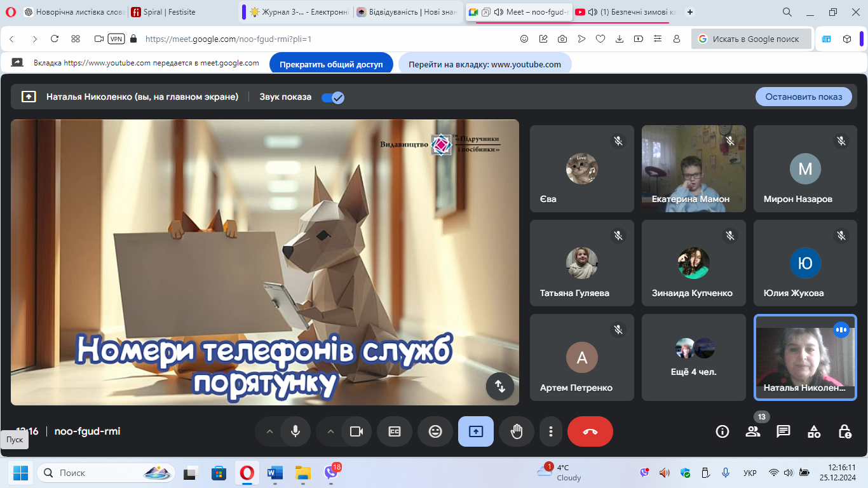This screenshot has width=868, height=488.
Task: Open host controls lock icon
Action: tap(844, 431)
